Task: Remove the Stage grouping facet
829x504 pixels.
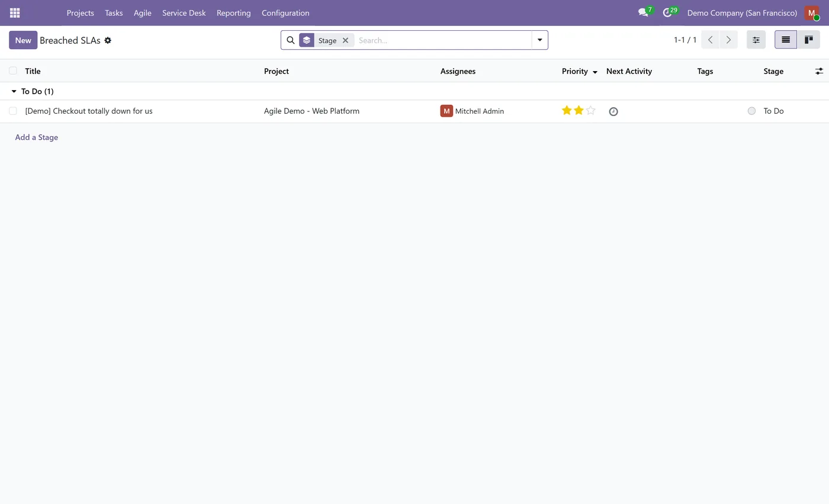Action: click(345, 40)
